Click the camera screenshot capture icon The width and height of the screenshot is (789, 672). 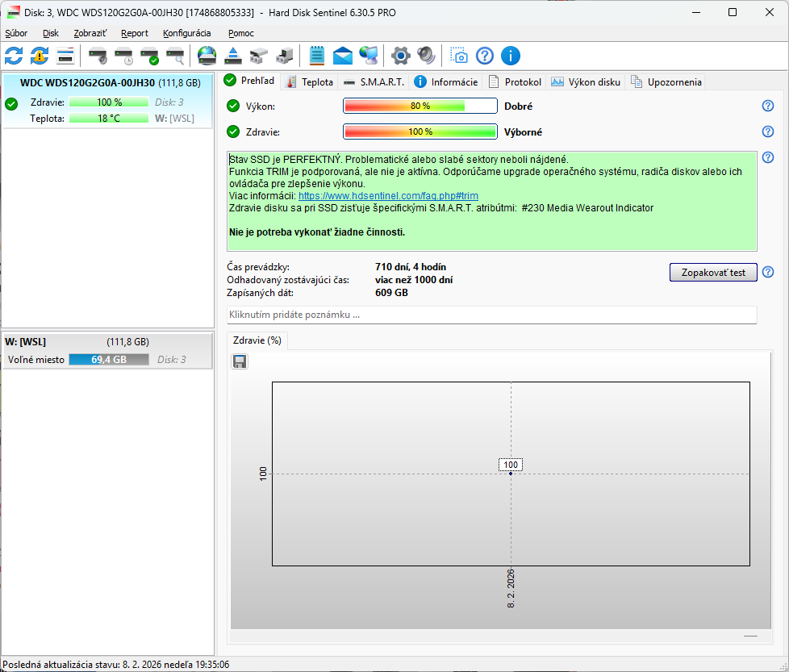click(458, 56)
